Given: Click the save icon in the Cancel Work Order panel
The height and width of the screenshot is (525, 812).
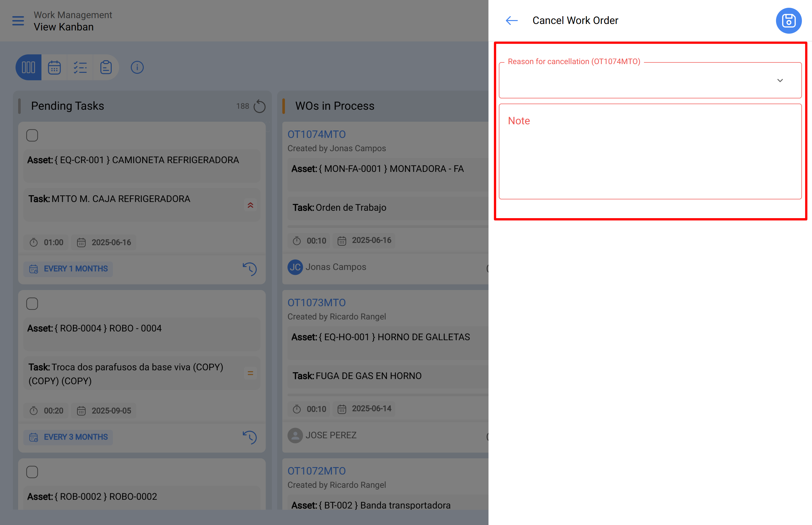Looking at the screenshot, I should [788, 21].
